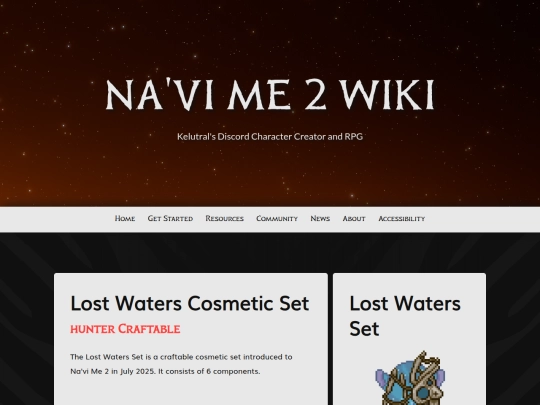Click the "Cosmetic Set" words in main heading
Image resolution: width=540 pixels, height=405 pixels.
[248, 303]
